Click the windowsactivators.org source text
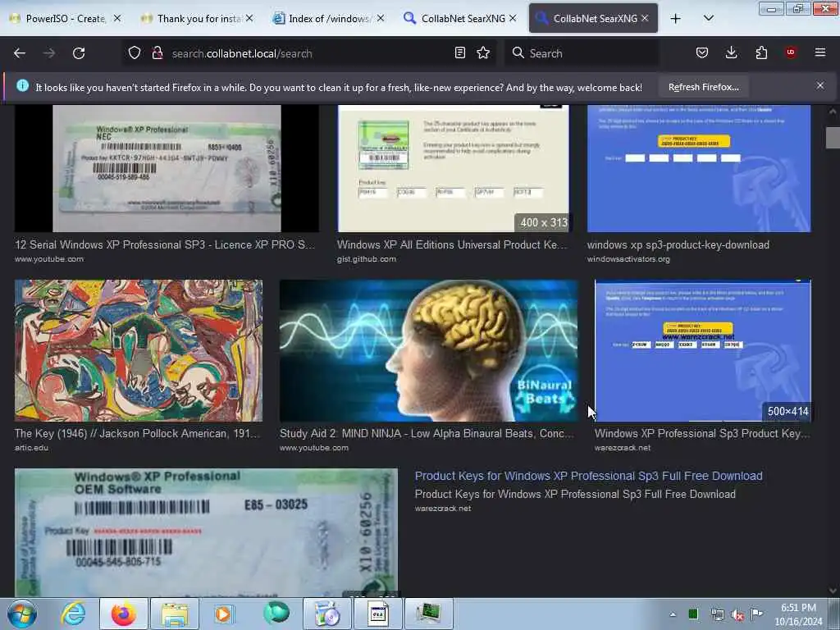Screen dimensions: 840x630 click(x=628, y=258)
